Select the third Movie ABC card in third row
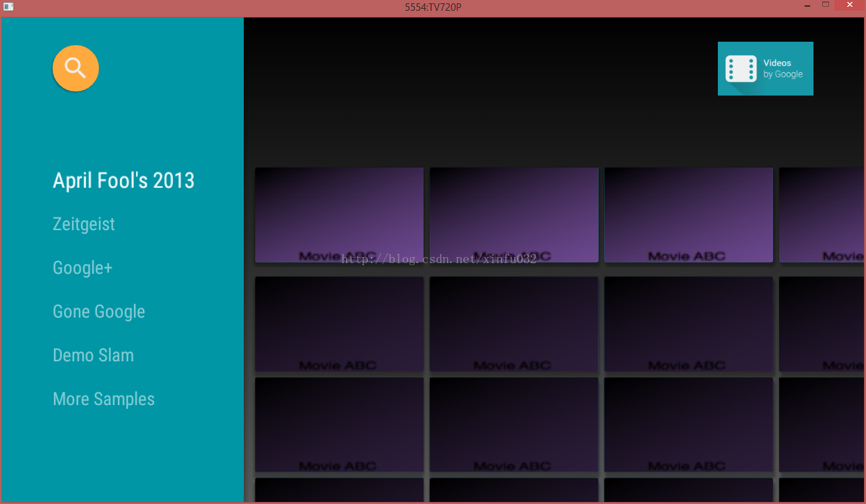Screen dimensions: 866x504 pyautogui.click(x=688, y=425)
